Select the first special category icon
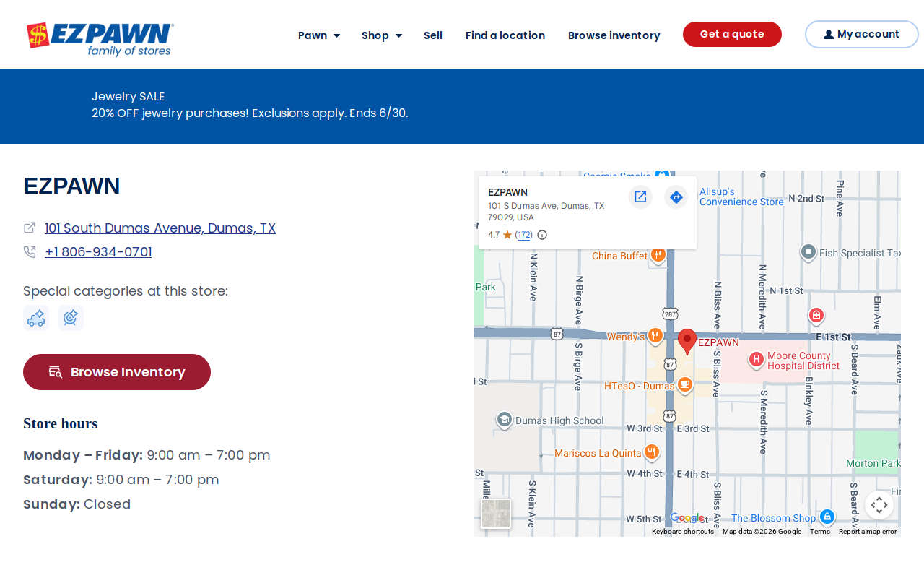The width and height of the screenshot is (924, 578). pos(36,318)
